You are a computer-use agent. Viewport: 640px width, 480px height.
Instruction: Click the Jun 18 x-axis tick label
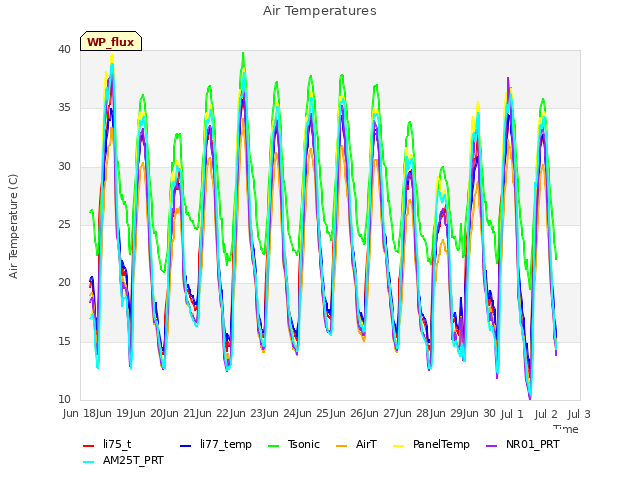click(x=79, y=413)
